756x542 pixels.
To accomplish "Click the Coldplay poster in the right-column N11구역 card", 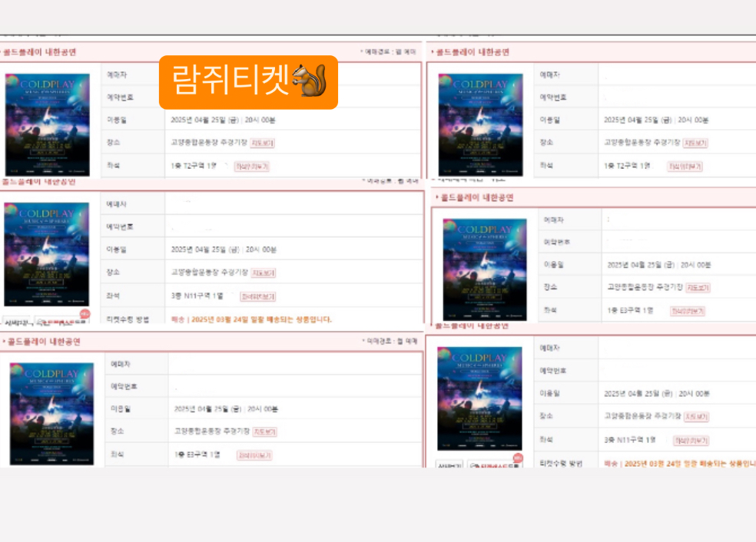I will click(x=479, y=398).
